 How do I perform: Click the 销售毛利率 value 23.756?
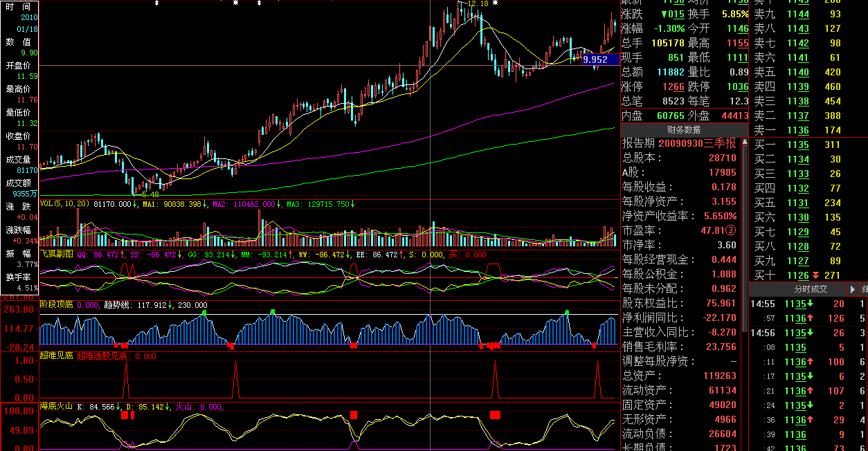click(721, 347)
